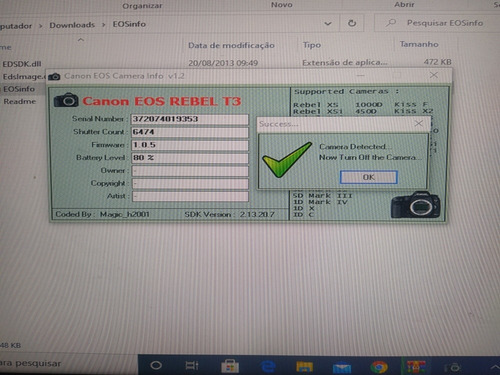
Task: Click the green checkmark icon
Action: (287, 159)
